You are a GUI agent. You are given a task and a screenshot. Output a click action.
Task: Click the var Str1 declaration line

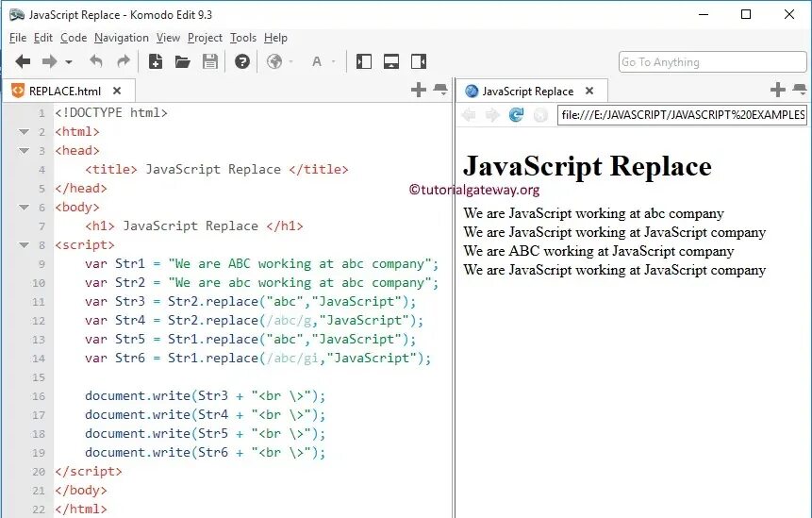pos(261,263)
